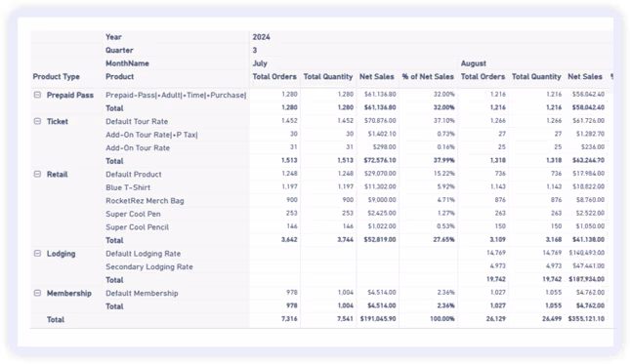
Task: Click the July month column header
Action: point(260,63)
